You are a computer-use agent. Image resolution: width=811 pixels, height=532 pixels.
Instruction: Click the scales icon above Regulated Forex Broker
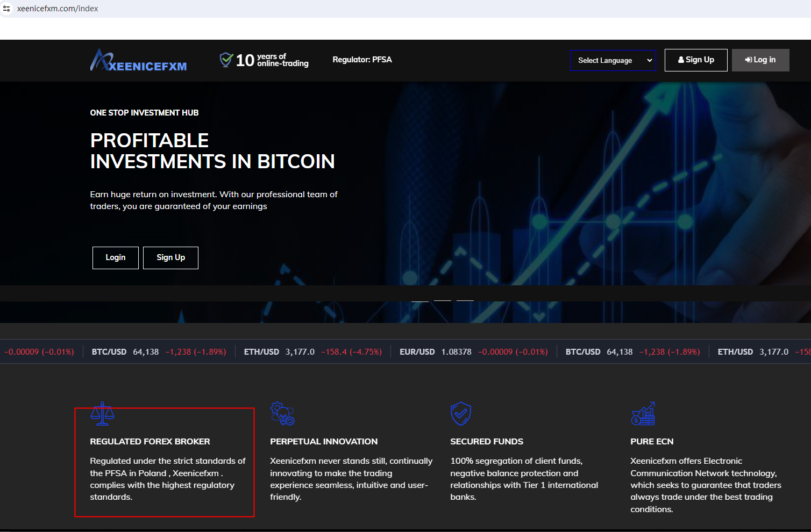point(102,413)
